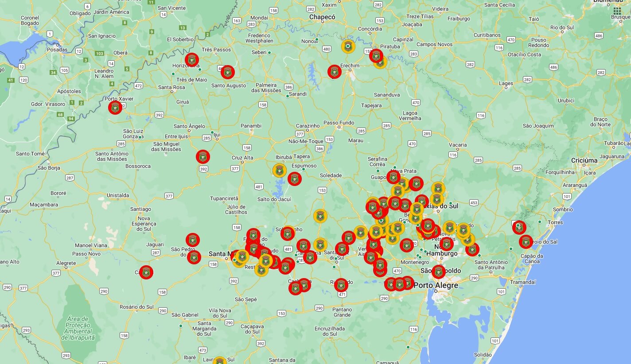Select the Panambi label
The image size is (631, 364).
coord(251,126)
